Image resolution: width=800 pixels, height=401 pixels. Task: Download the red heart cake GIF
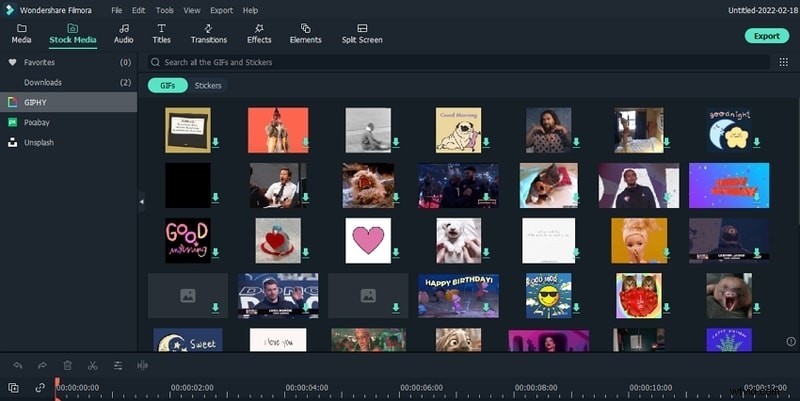pyautogui.click(x=306, y=253)
